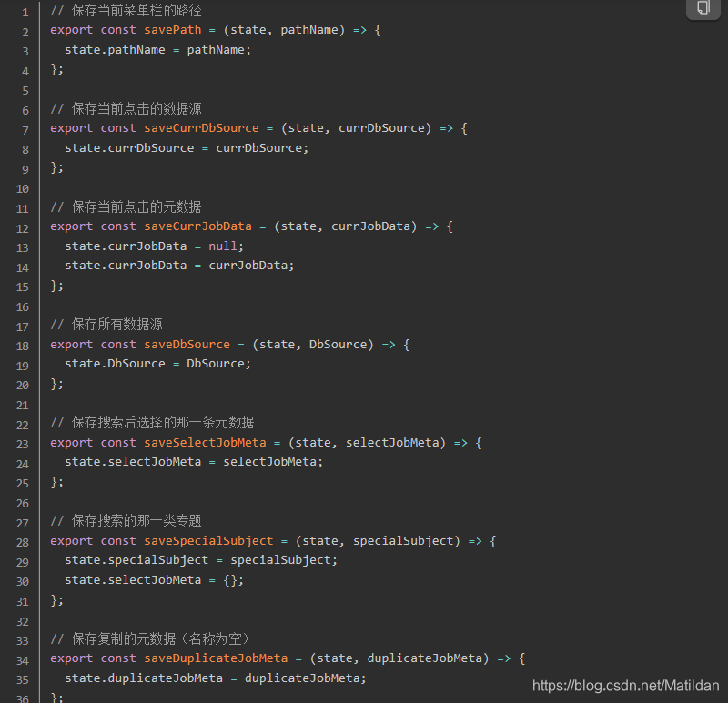Viewport: 728px width, 703px height.
Task: Click 'state.pathName = pathName;' on line 3
Action: [x=157, y=50]
